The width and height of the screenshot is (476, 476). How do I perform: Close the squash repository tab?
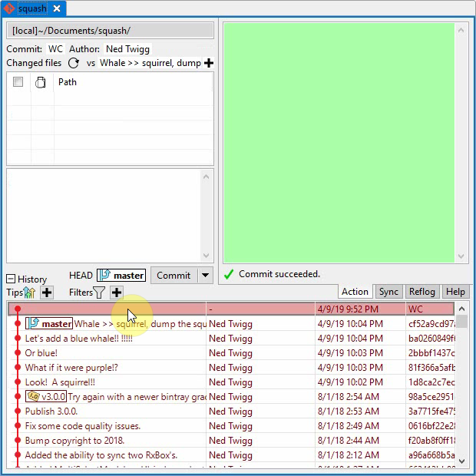pos(57,8)
